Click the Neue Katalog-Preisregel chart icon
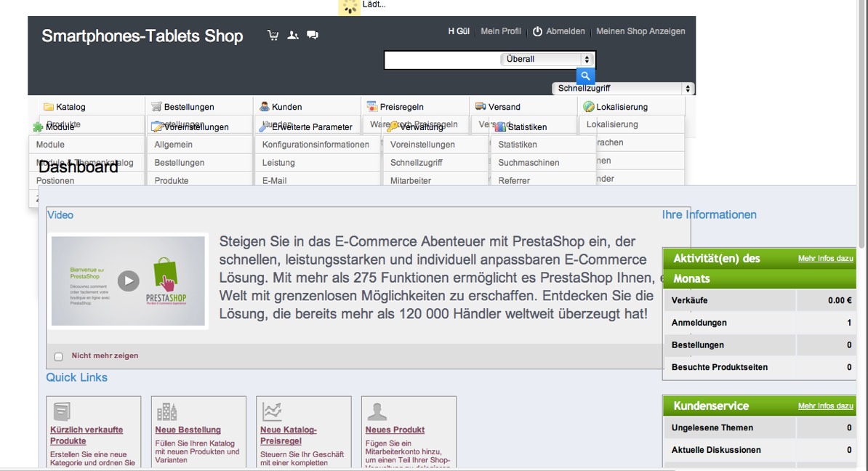Image resolution: width=868 pixels, height=471 pixels. click(x=272, y=412)
